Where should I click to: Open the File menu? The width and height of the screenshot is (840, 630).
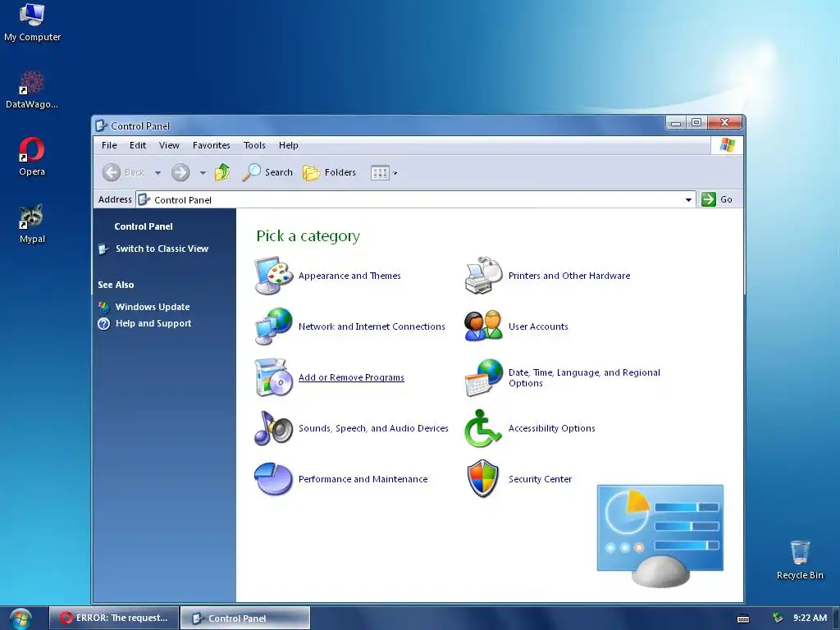click(x=109, y=145)
